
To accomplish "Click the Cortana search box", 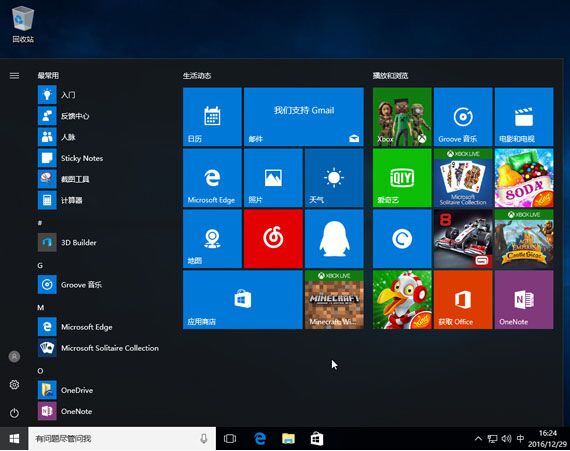I will [x=122, y=439].
